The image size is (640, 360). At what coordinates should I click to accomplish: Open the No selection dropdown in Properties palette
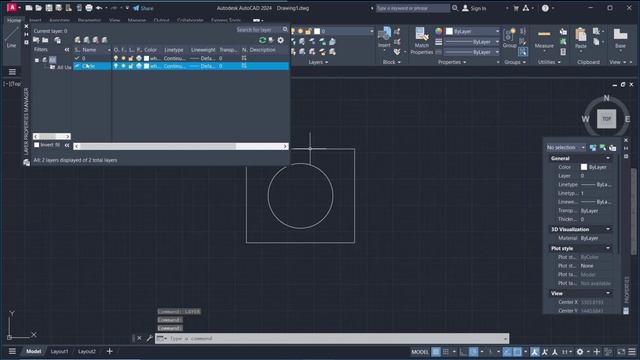click(566, 147)
